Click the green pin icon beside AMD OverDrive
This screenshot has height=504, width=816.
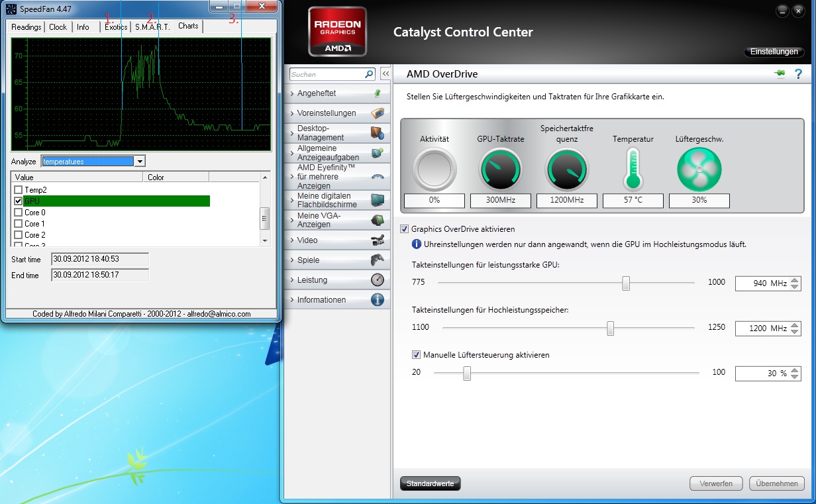coord(780,74)
